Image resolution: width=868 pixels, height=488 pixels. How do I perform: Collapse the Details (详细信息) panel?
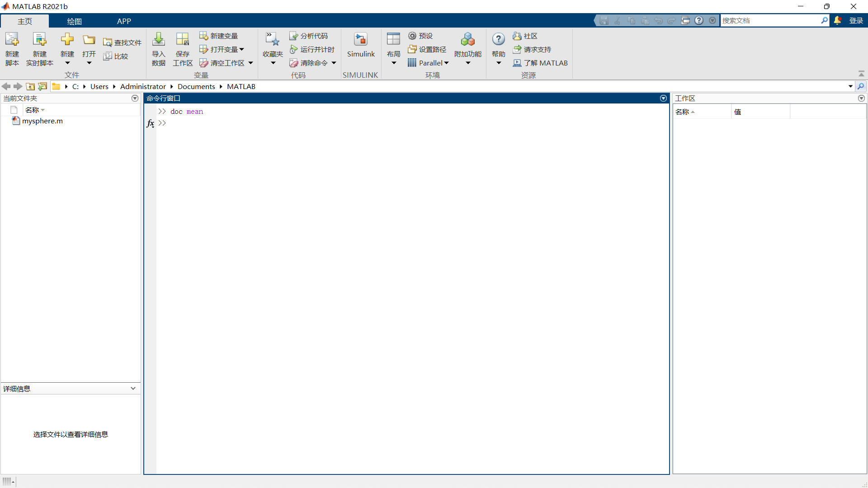click(133, 388)
